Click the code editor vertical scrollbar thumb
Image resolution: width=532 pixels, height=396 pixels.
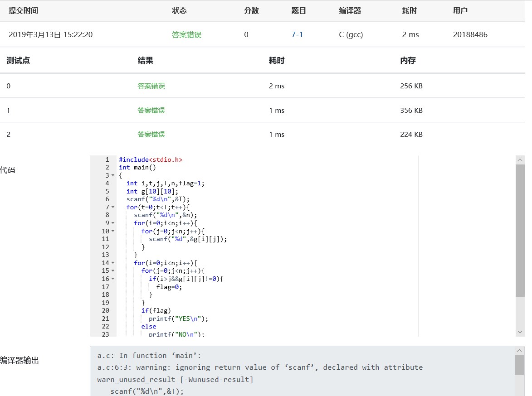click(x=520, y=230)
